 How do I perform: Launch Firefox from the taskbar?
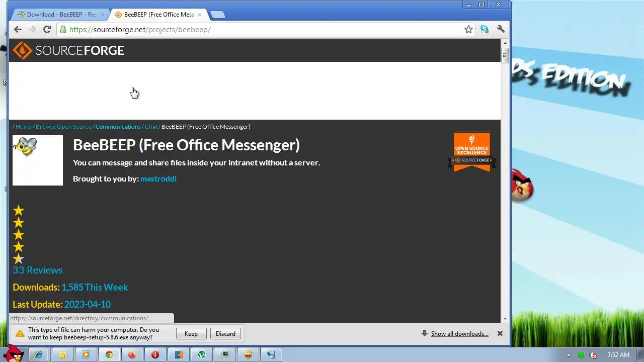point(132,354)
